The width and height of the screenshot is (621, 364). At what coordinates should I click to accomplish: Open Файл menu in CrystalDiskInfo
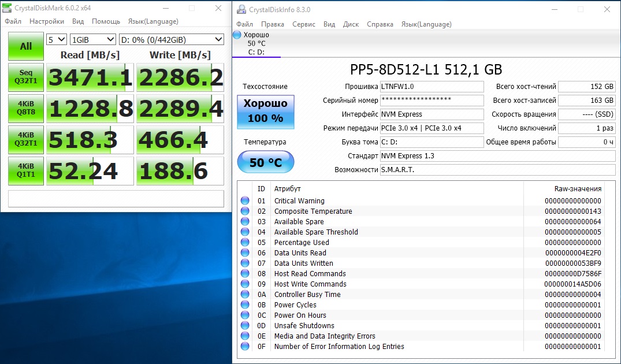pos(245,24)
